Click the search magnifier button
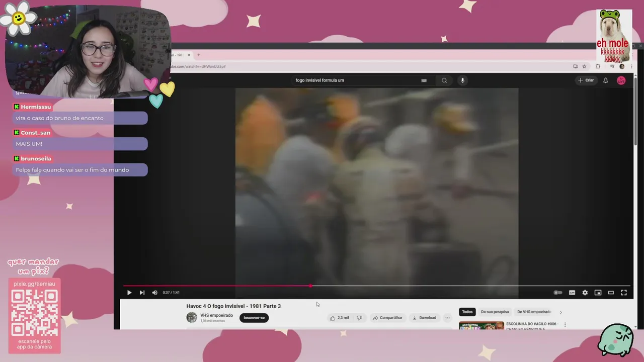 [444, 80]
